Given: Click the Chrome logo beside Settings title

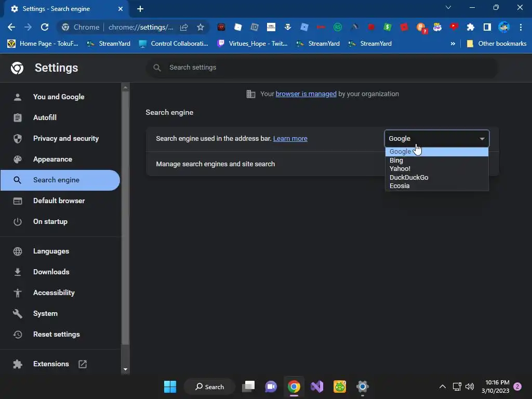Looking at the screenshot, I should click(x=17, y=68).
